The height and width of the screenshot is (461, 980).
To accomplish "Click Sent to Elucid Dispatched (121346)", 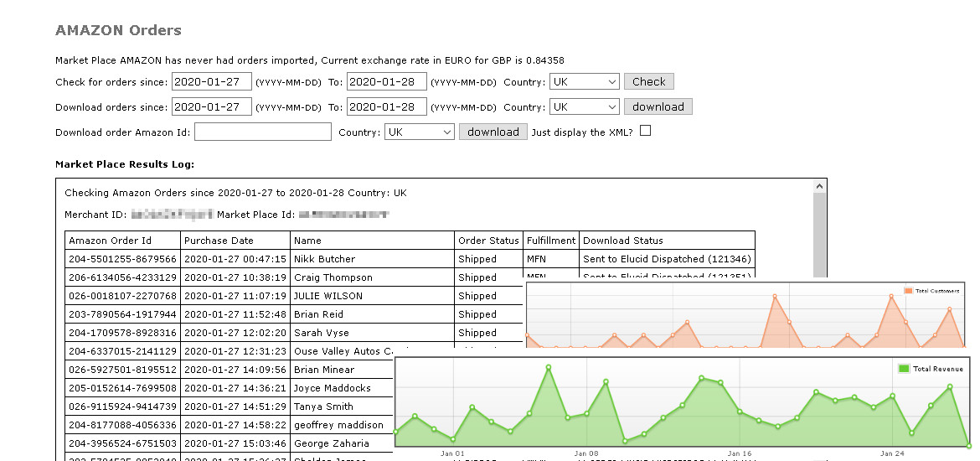I will [x=667, y=259].
